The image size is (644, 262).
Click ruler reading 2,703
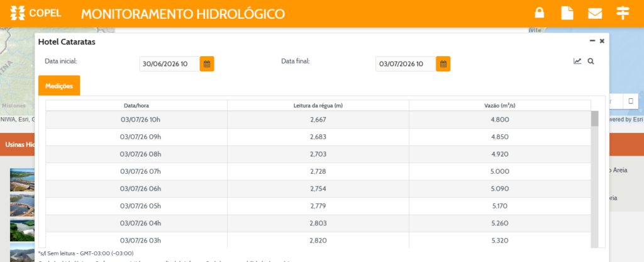tap(318, 154)
